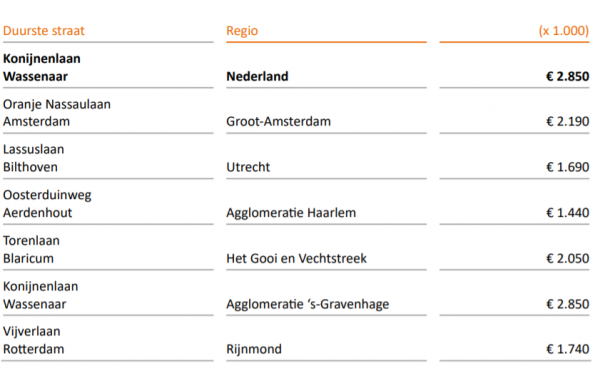The image size is (600, 376).
Task: Click the Utrecht region cell
Action: [248, 167]
